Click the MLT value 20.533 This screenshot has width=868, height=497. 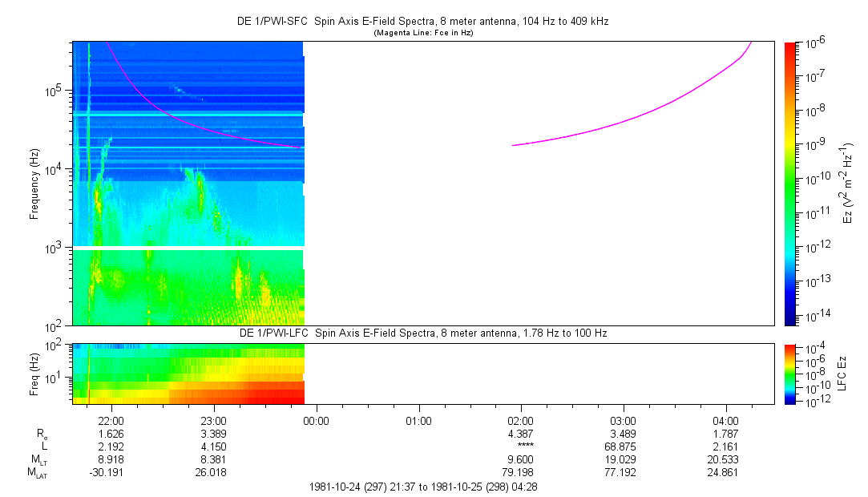point(725,459)
